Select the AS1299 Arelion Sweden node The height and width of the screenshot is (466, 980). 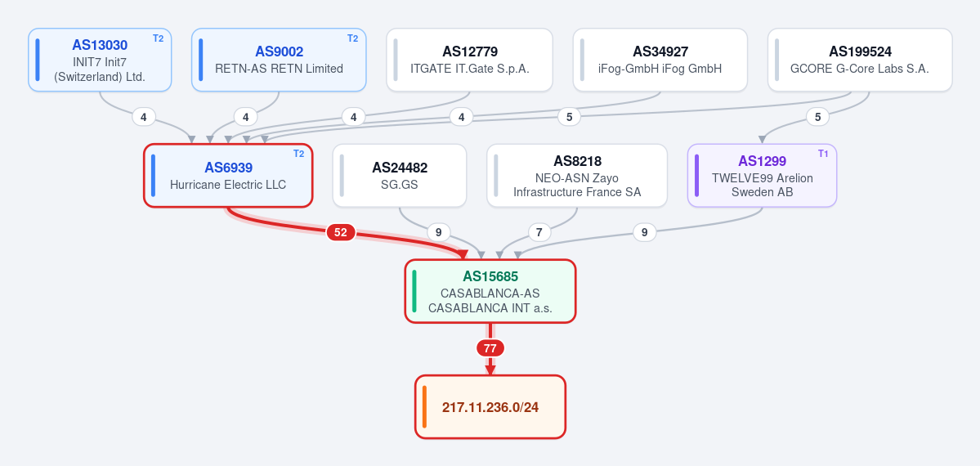pos(762,176)
